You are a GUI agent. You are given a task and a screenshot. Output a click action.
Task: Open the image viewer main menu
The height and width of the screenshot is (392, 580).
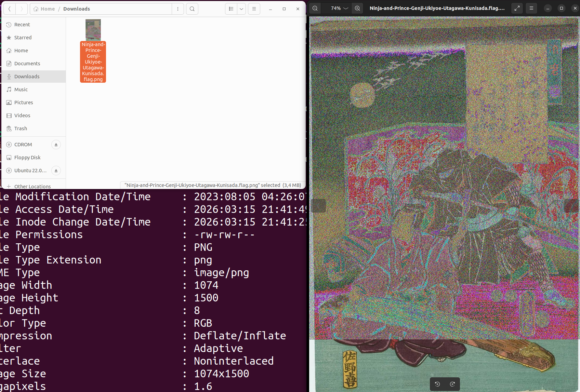coord(531,8)
